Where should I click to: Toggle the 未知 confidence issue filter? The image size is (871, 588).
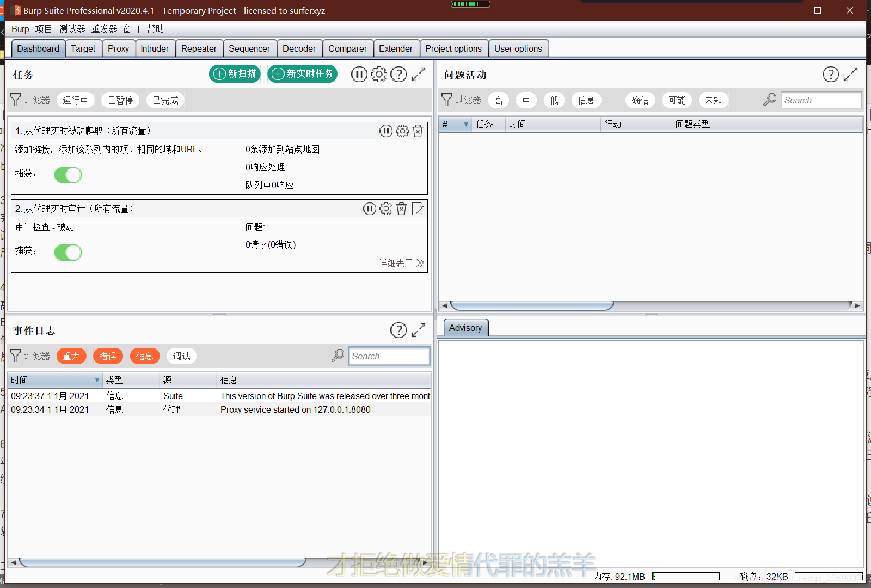(x=713, y=100)
